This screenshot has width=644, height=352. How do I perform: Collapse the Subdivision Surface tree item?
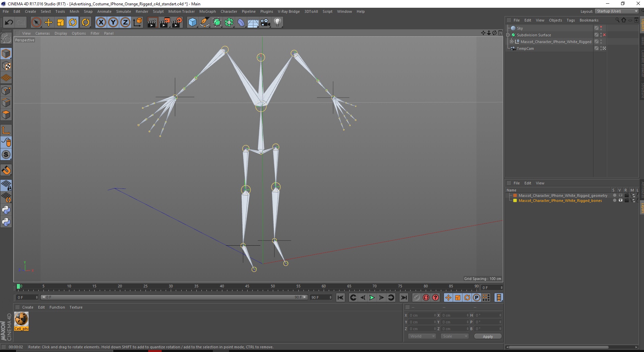(x=508, y=35)
